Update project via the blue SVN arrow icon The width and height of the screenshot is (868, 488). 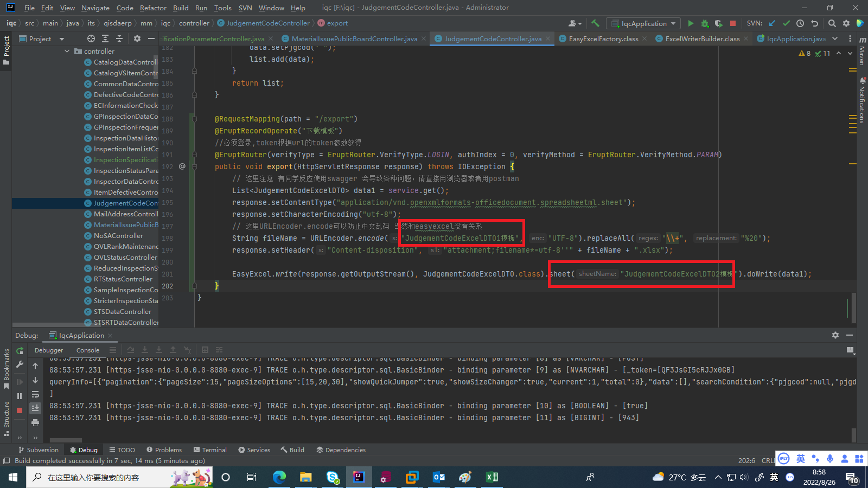coord(773,23)
